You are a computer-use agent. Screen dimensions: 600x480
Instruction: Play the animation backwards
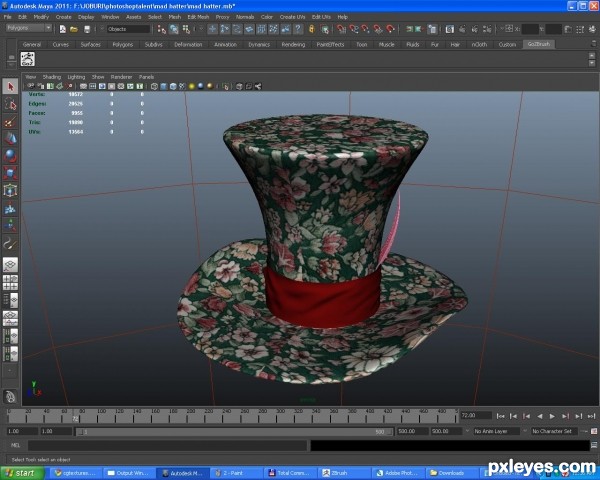(x=540, y=416)
